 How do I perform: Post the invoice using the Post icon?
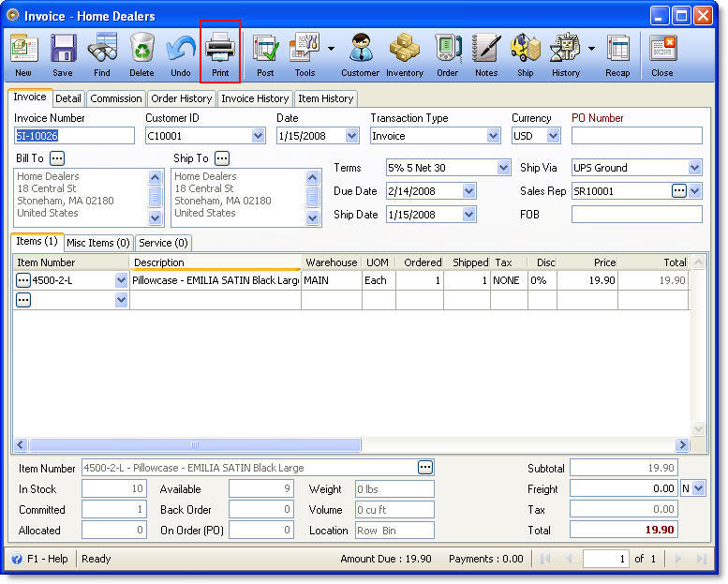pyautogui.click(x=265, y=53)
